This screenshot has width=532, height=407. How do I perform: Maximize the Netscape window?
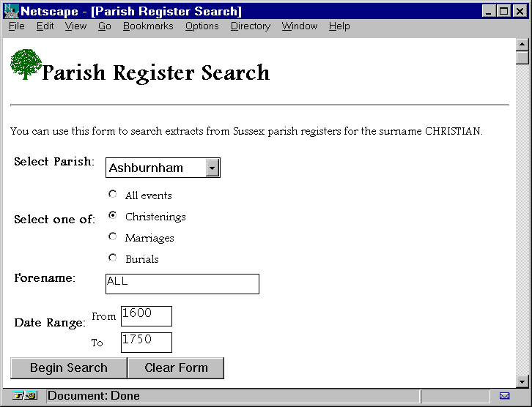[x=504, y=11]
